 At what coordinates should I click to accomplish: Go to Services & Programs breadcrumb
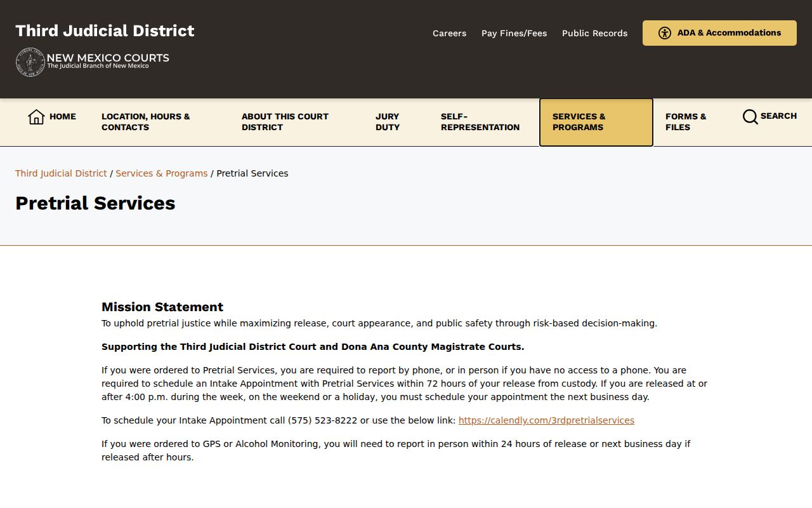click(162, 173)
